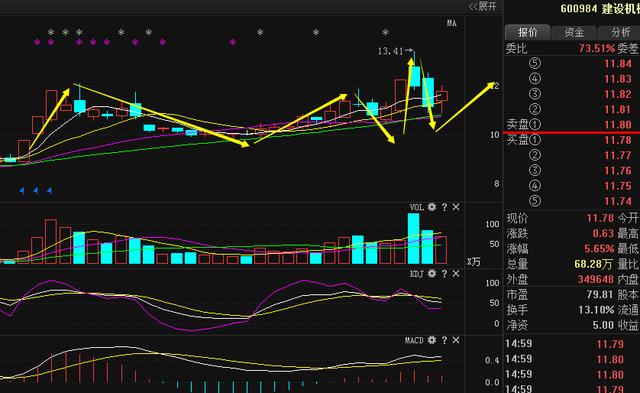Open MACD indicator settings gear
The image size is (640, 393).
pyautogui.click(x=432, y=340)
